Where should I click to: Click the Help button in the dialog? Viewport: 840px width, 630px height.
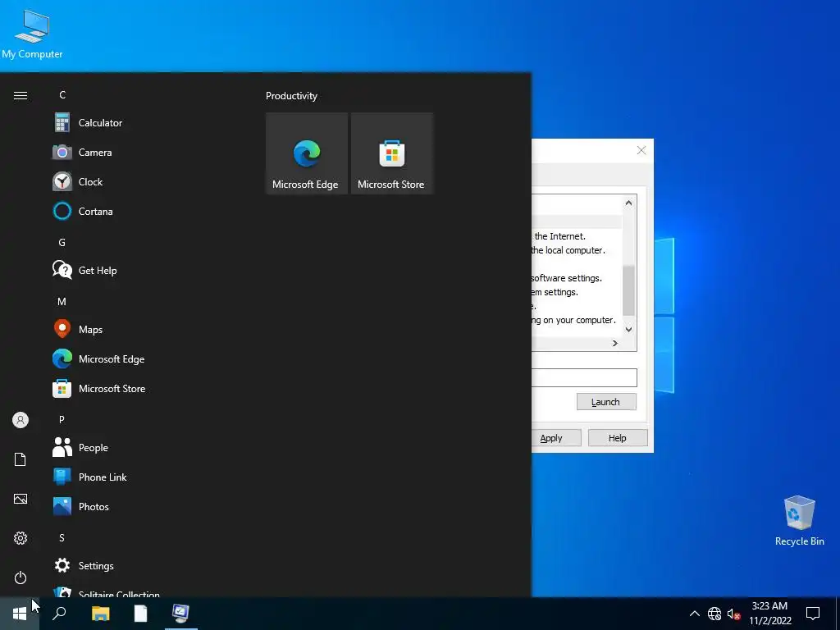pyautogui.click(x=618, y=438)
